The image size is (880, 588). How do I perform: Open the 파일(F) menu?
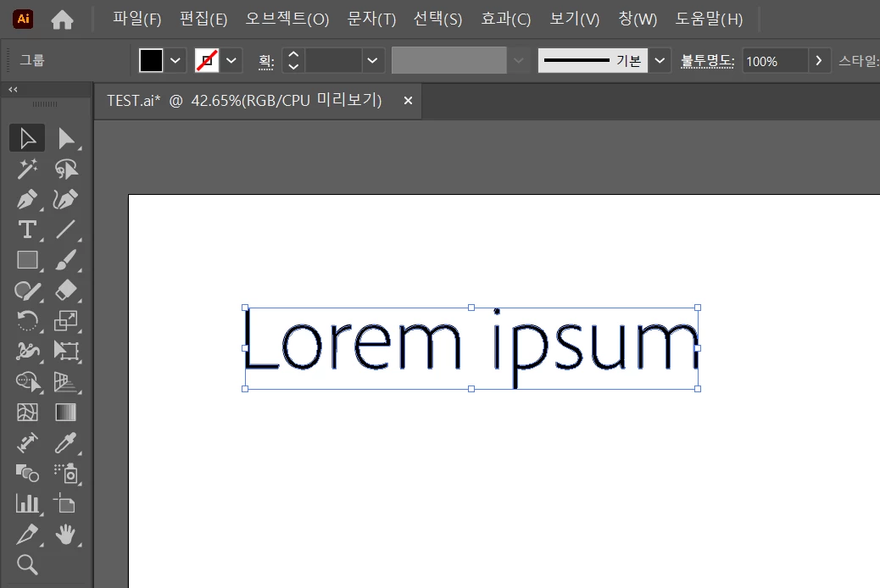coord(137,19)
